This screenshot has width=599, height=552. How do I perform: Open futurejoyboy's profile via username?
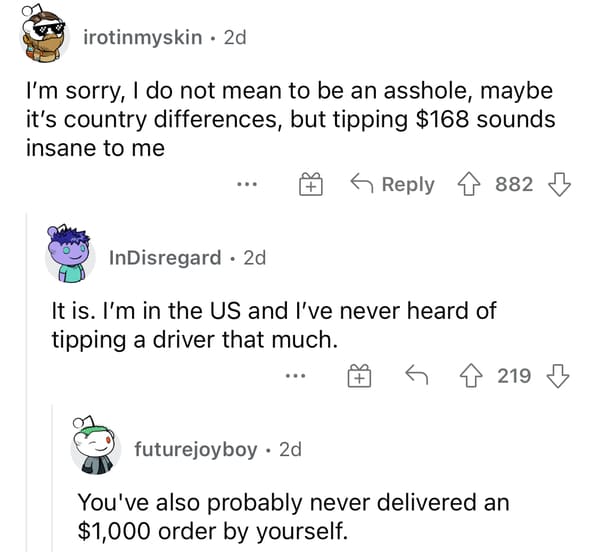196,450
